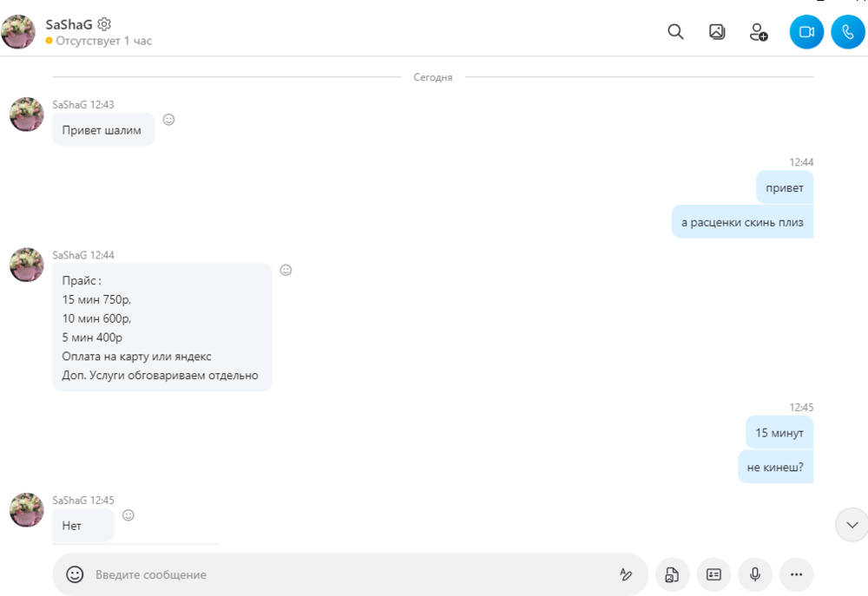Open SaShaG profile from header avatar

[x=18, y=32]
